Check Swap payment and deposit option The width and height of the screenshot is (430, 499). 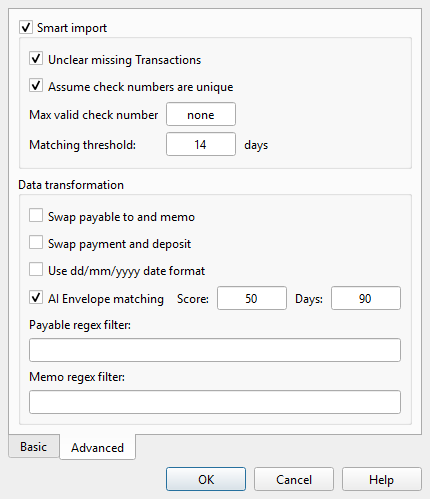click(x=36, y=242)
